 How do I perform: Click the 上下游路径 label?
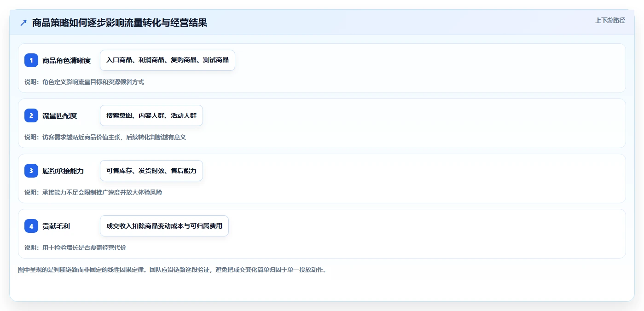610,20
